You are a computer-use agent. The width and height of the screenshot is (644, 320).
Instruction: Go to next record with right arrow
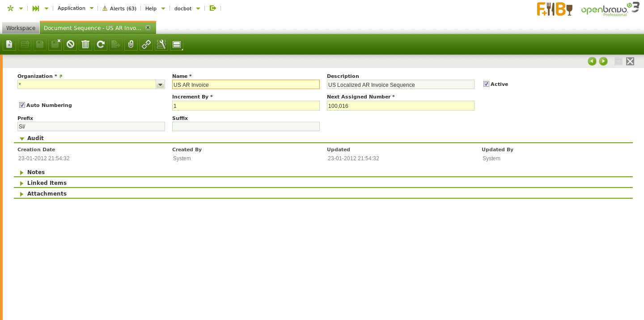(x=603, y=61)
